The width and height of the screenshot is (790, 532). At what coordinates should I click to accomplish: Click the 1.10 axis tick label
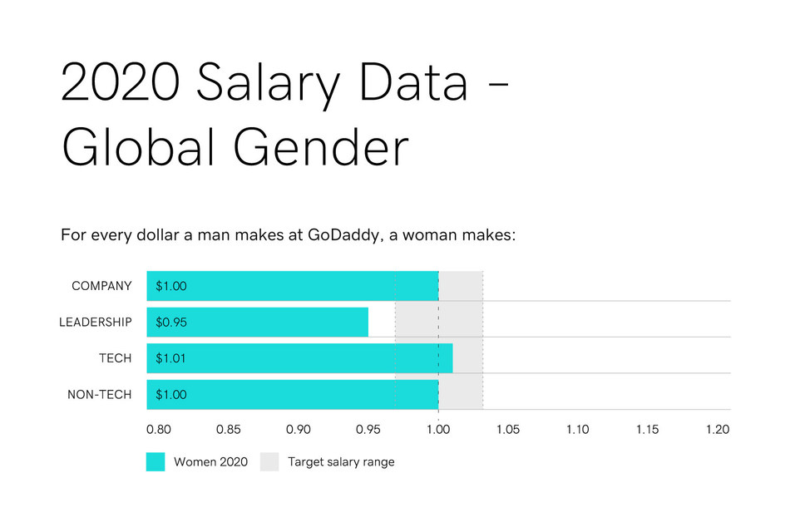tap(577, 430)
